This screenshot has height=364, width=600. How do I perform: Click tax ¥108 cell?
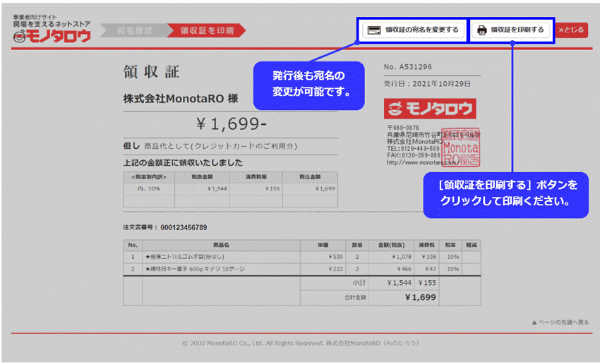tap(426, 257)
